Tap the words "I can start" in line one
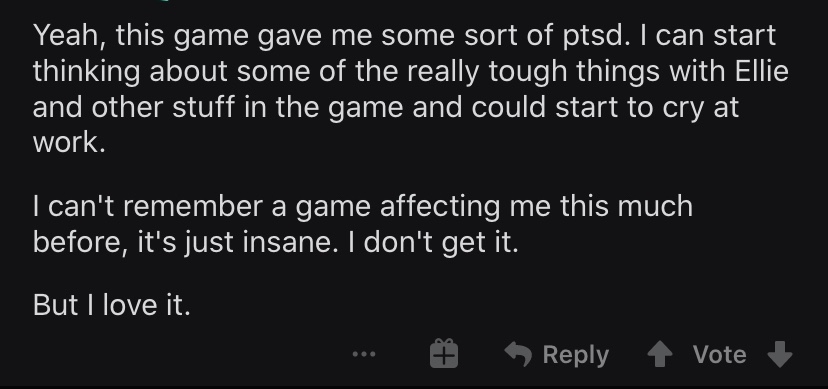Image resolution: width=828 pixels, height=389 pixels. point(708,36)
